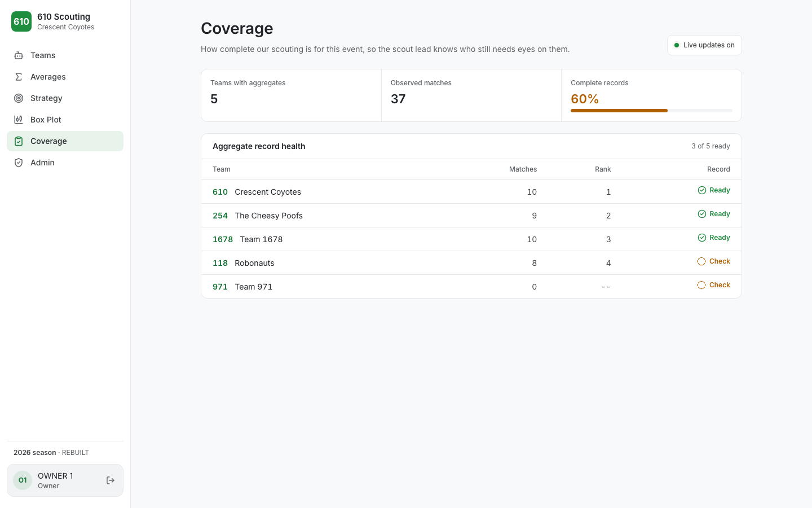Screen dimensions: 812x508
Task: Open the Teams page
Action: coord(65,55)
